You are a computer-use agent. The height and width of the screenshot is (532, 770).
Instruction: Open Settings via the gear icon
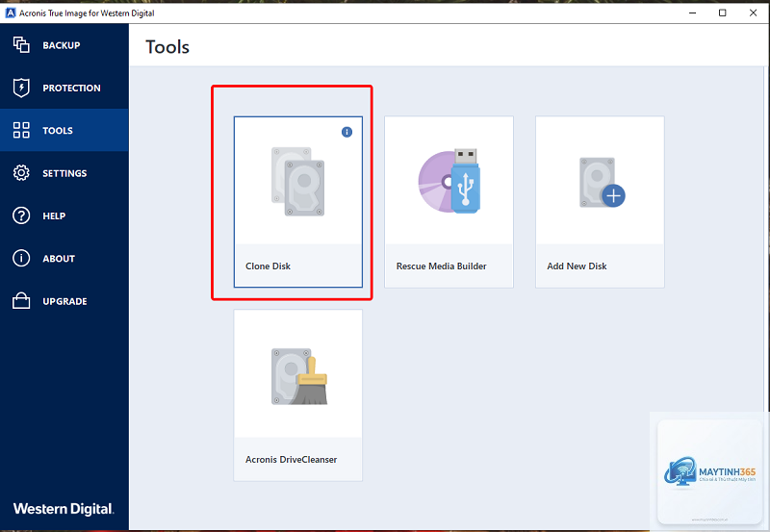click(x=21, y=173)
